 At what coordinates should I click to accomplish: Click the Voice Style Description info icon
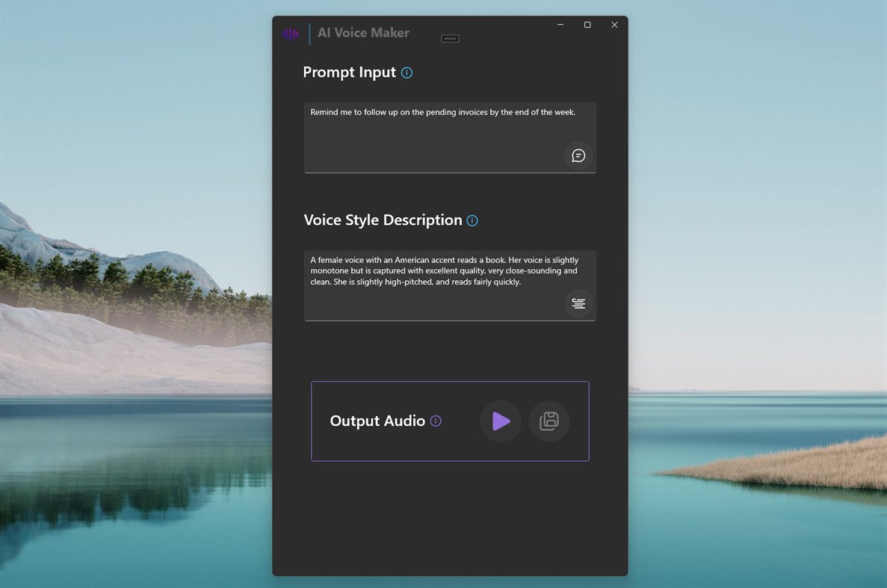(x=472, y=220)
